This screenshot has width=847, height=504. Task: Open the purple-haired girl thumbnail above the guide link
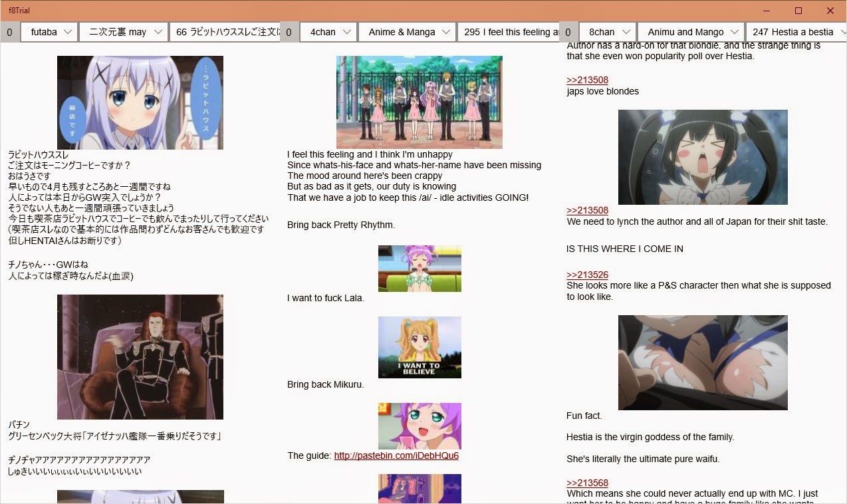pos(420,426)
